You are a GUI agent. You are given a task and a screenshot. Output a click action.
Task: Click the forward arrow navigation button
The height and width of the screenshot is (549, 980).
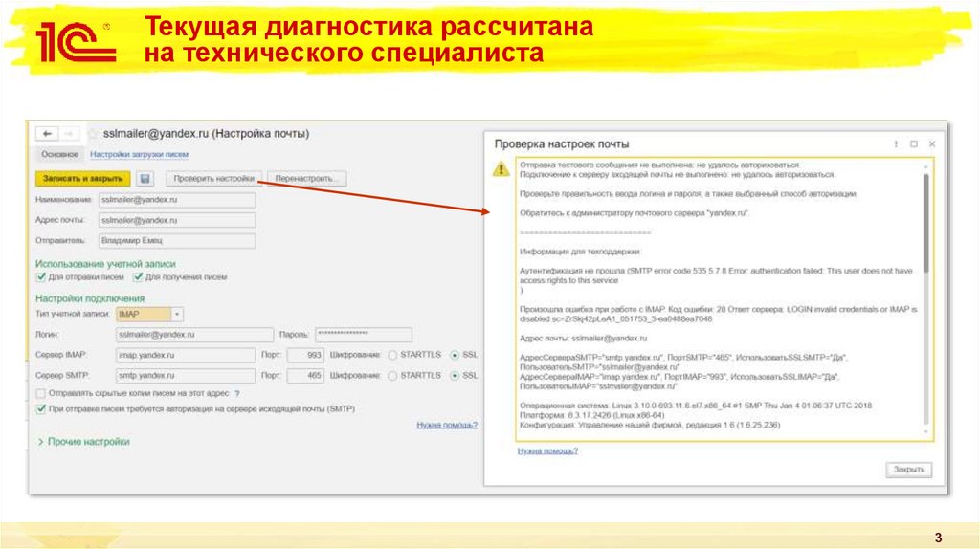[69, 134]
